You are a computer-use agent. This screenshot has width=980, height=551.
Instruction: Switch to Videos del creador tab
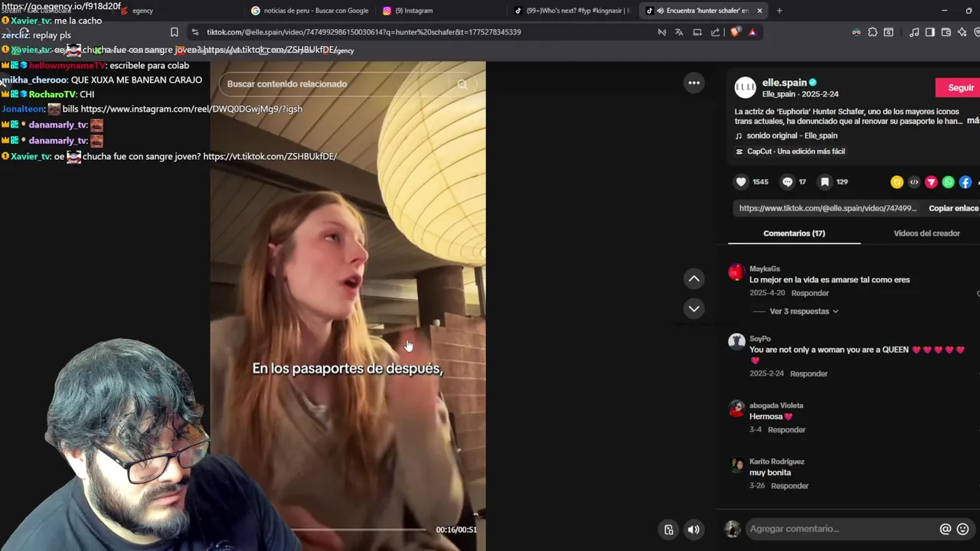[926, 233]
